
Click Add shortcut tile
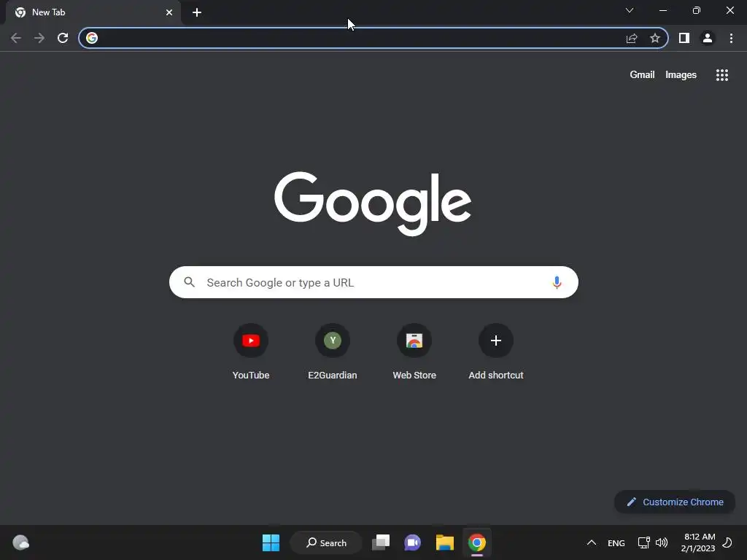pos(496,351)
